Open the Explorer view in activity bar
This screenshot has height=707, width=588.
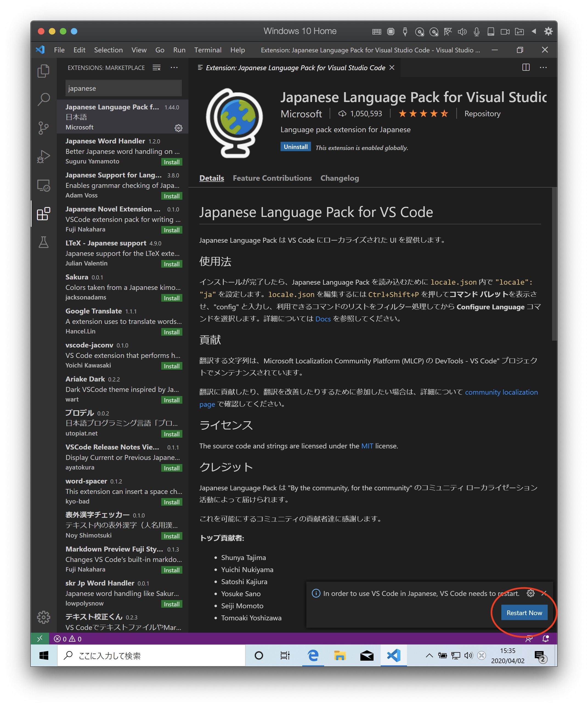pyautogui.click(x=43, y=71)
